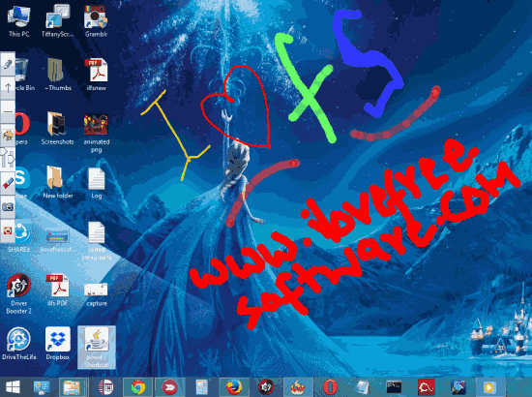532x397 pixels.
Task: Open the image stamp tool in the annotation toolbar
Action: pos(8,136)
